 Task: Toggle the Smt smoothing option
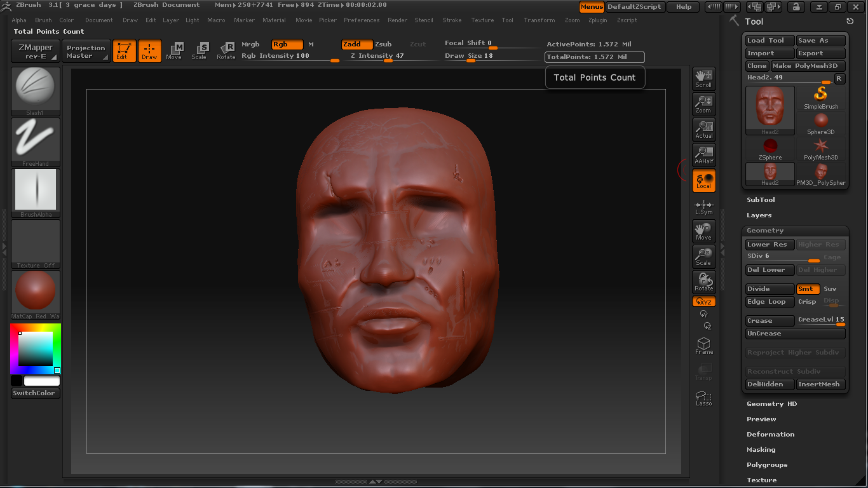tap(807, 289)
